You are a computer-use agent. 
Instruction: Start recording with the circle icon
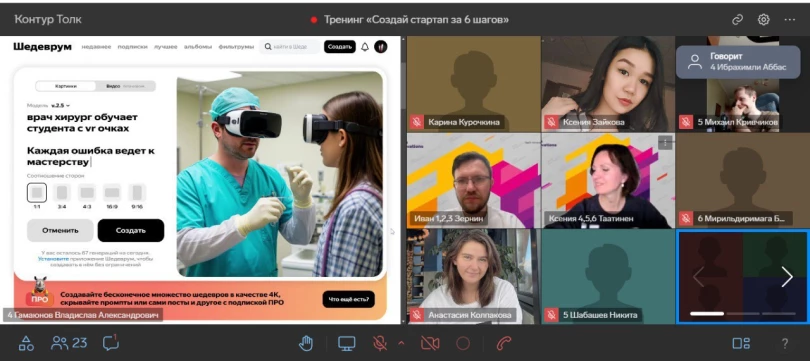(x=463, y=343)
